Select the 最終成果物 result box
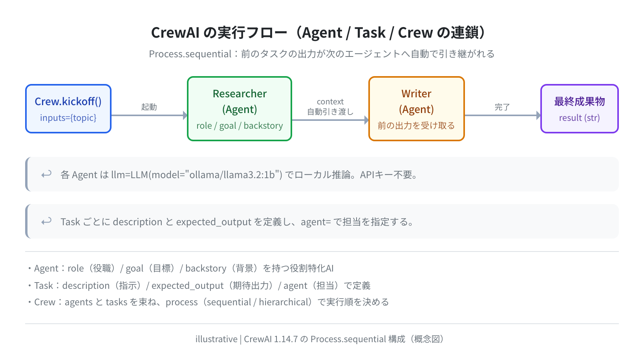The height and width of the screenshot is (361, 644). pos(580,109)
